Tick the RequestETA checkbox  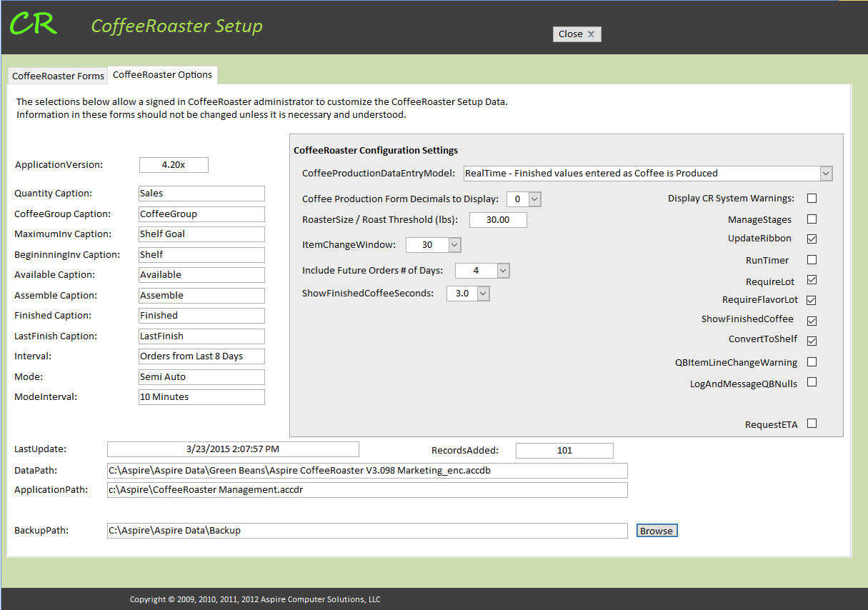tap(812, 424)
